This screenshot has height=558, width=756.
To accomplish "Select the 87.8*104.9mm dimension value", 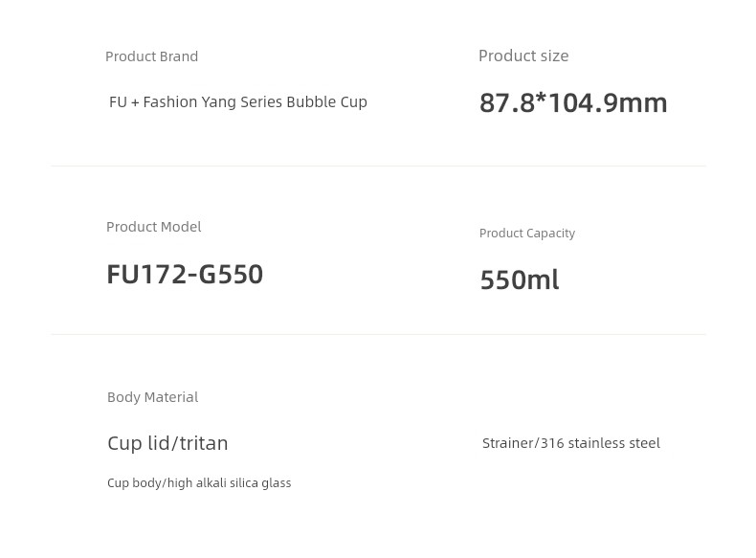I will coord(573,102).
